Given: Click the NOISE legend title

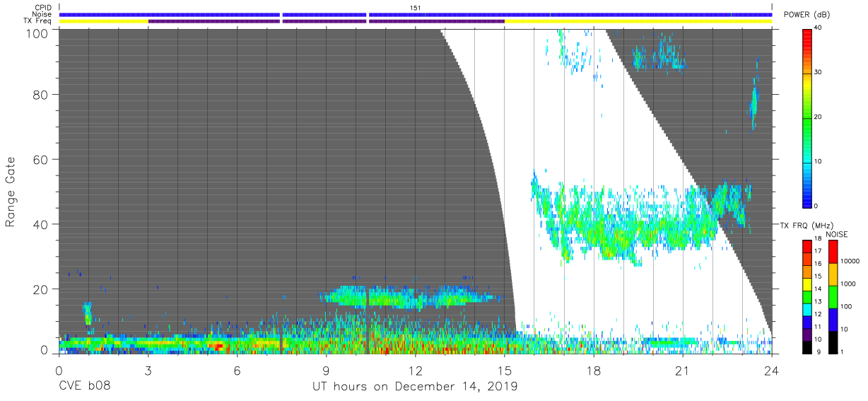Looking at the screenshot, I should 836,234.
